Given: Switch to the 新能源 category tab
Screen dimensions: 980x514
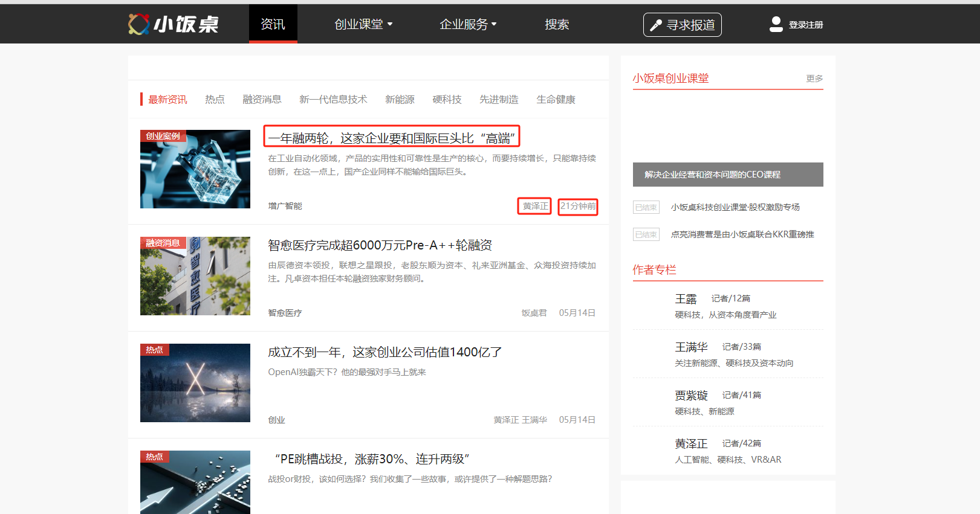Looking at the screenshot, I should point(400,99).
